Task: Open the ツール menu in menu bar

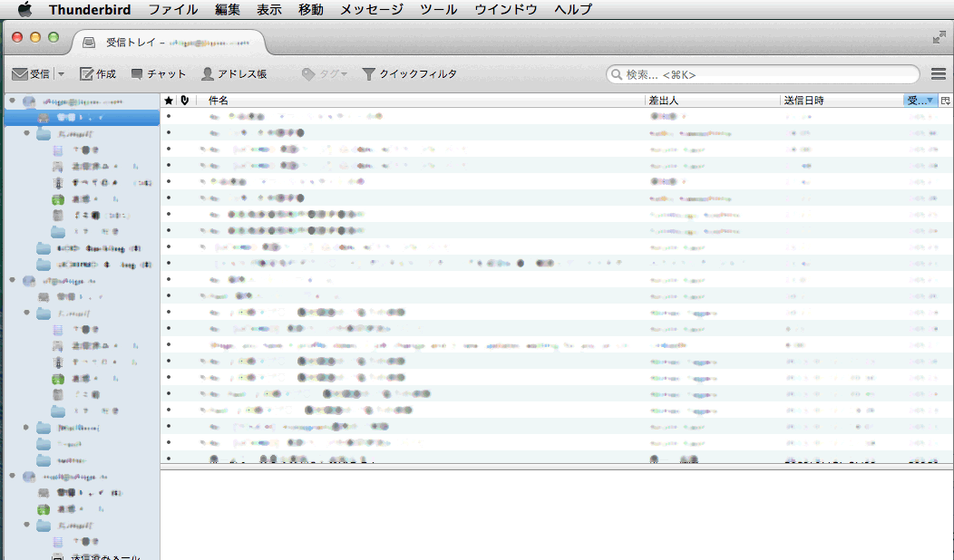Action: pyautogui.click(x=438, y=10)
